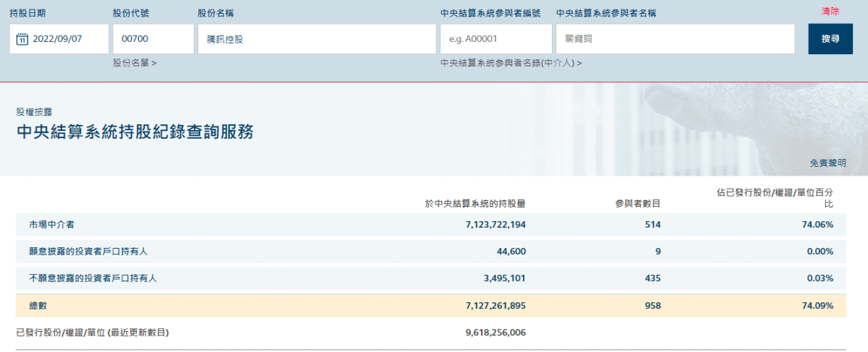
Task: Open the 股份名單 stock list link
Action: (135, 63)
